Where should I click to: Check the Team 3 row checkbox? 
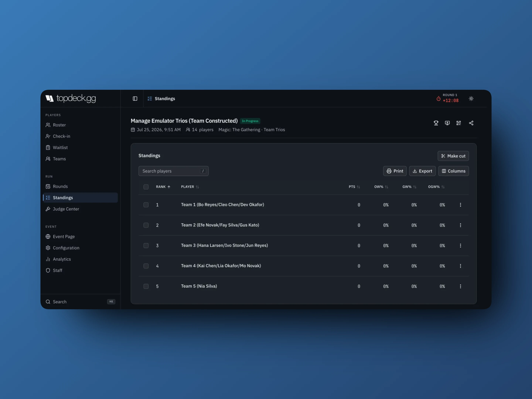pyautogui.click(x=146, y=245)
